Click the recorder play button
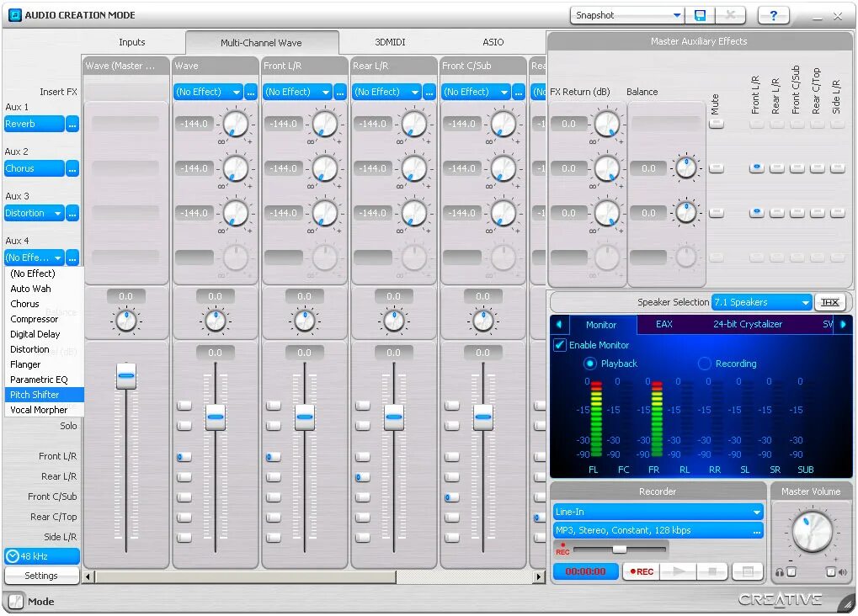This screenshot has width=858, height=616. [679, 571]
